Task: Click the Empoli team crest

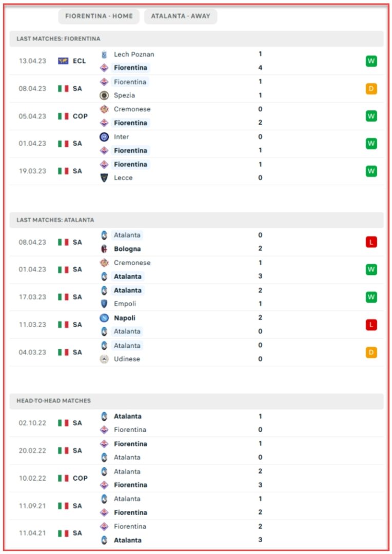Action: click(x=104, y=304)
